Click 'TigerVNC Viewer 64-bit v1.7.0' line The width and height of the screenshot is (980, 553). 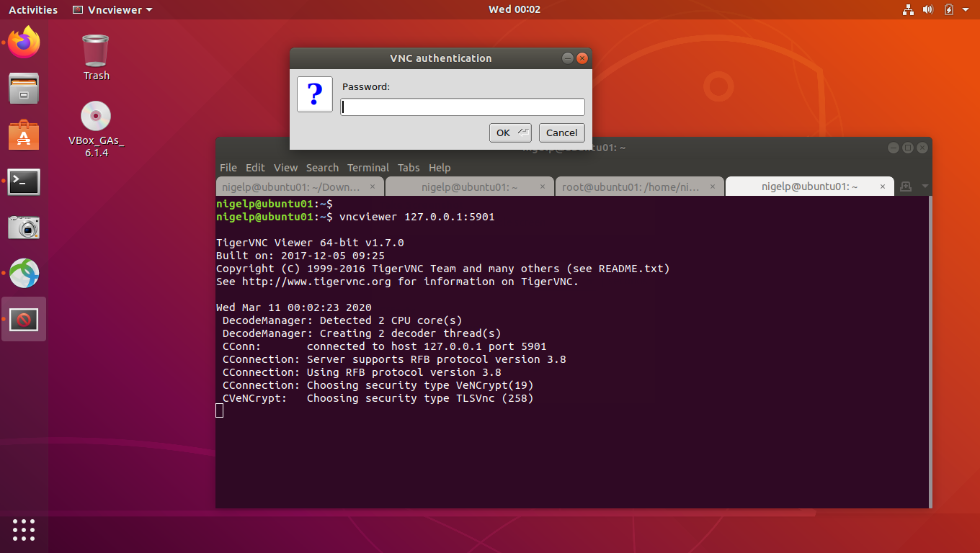[310, 243]
